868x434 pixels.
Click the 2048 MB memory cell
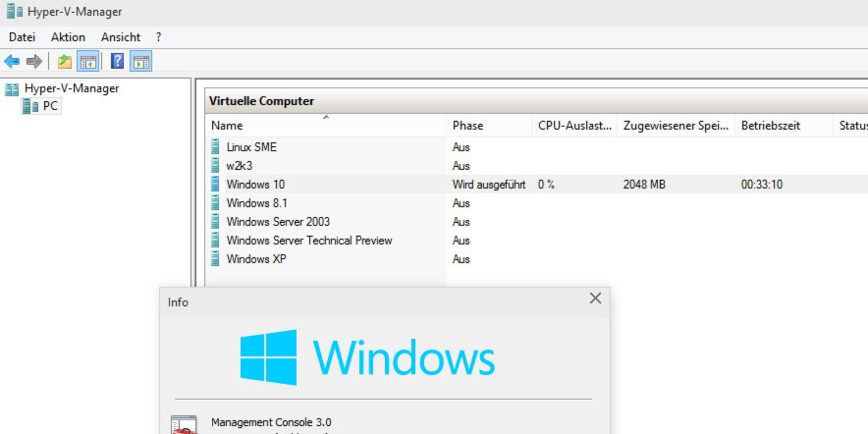pyautogui.click(x=644, y=185)
